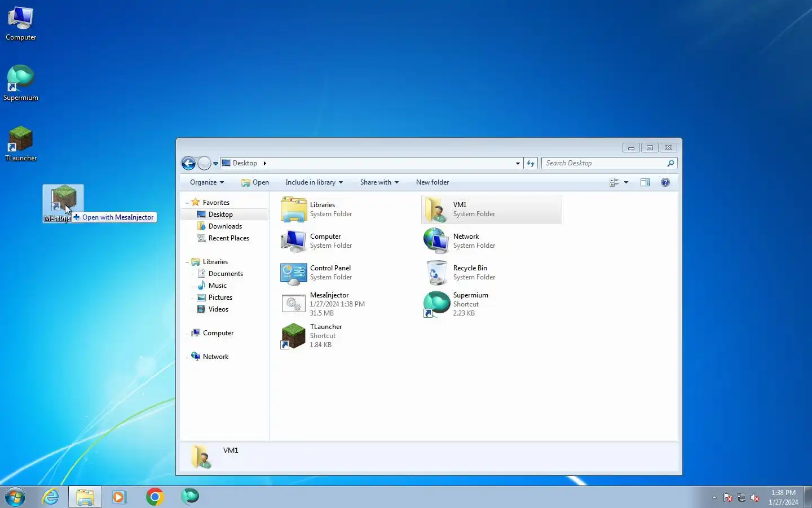The image size is (812, 508).
Task: Collapse the Favorites group
Action: coord(187,203)
